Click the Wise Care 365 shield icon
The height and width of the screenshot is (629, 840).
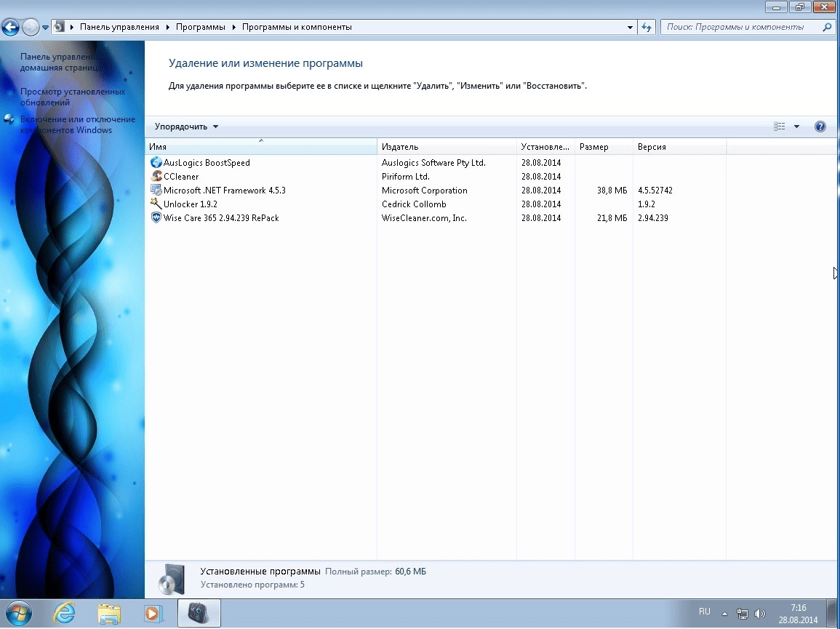[156, 217]
